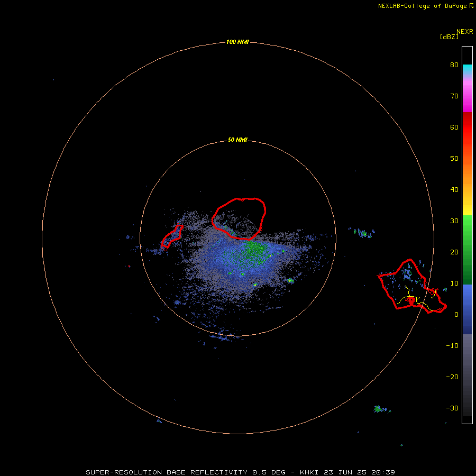Click the 80 dBZ scale value
The height and width of the screenshot is (476, 476).
click(x=454, y=65)
